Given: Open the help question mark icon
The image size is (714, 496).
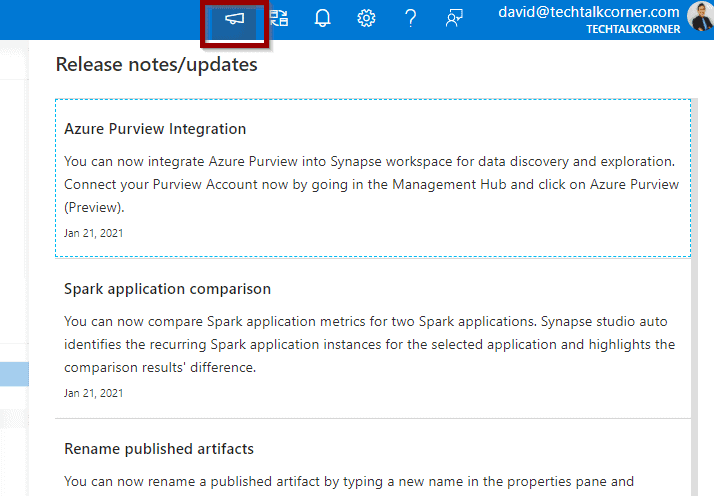Looking at the screenshot, I should [x=410, y=19].
